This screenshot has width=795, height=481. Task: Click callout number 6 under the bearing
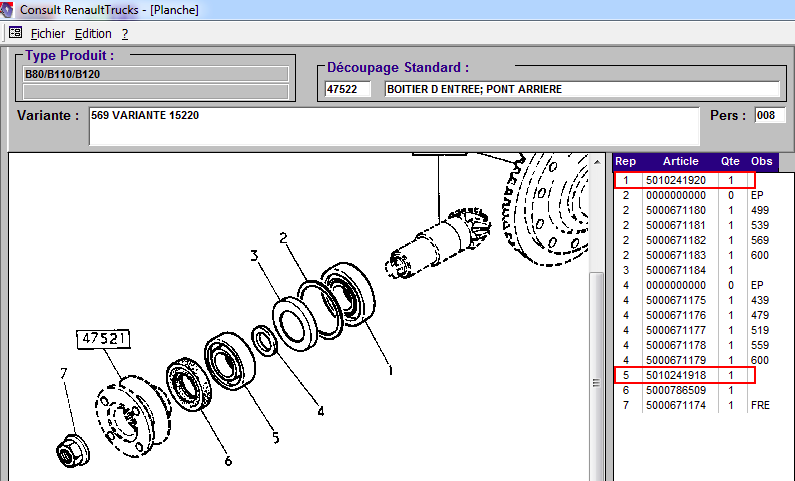click(228, 460)
